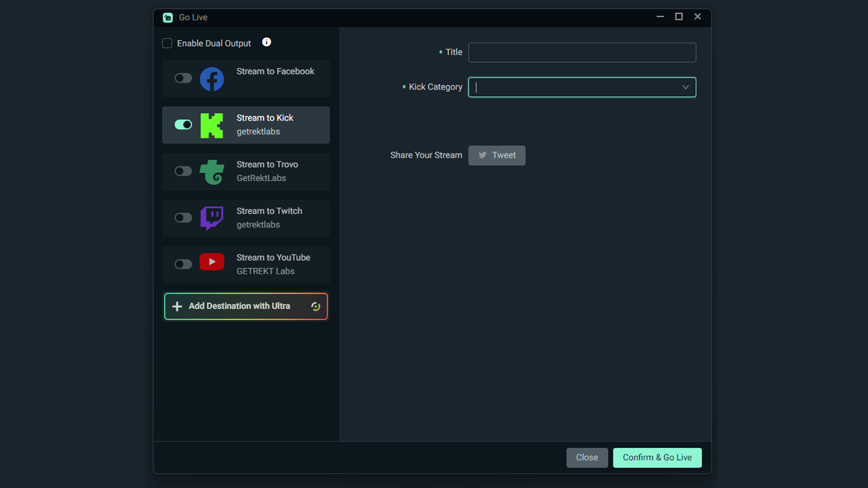Click the Facebook platform icon
Image resolution: width=868 pixels, height=488 pixels.
(212, 79)
